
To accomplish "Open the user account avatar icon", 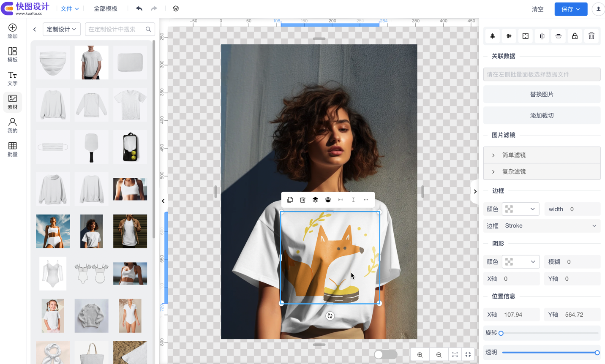I will pos(598,9).
